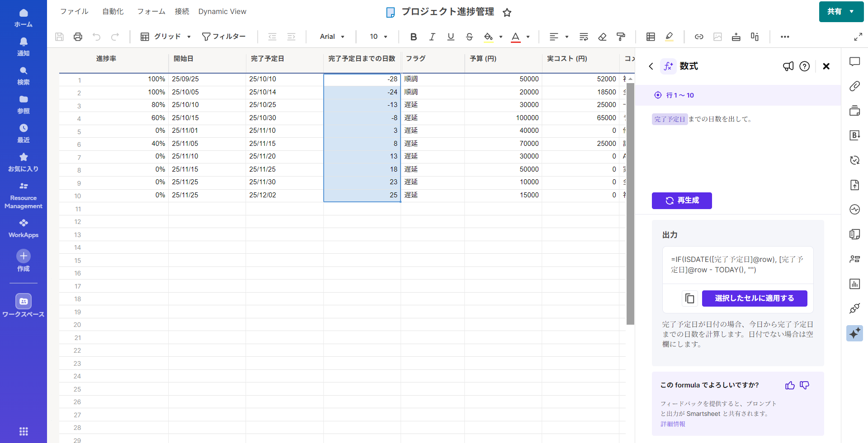868x443 pixels.
Task: Open the グリッド view dropdown
Action: pyautogui.click(x=165, y=37)
